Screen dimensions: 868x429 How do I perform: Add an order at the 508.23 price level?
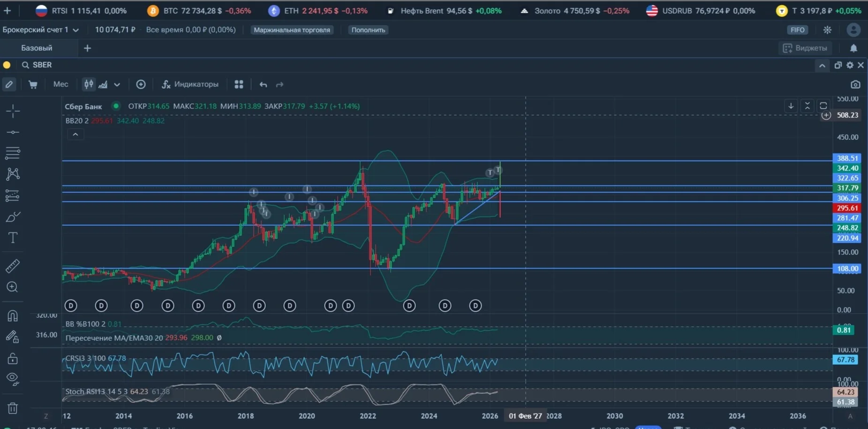(x=826, y=115)
